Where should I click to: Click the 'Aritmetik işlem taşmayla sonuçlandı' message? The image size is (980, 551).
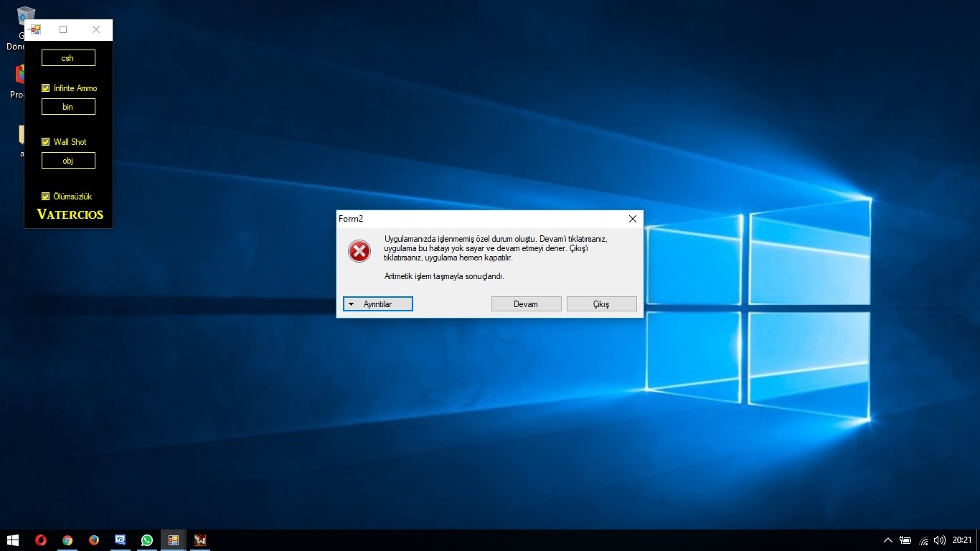444,276
